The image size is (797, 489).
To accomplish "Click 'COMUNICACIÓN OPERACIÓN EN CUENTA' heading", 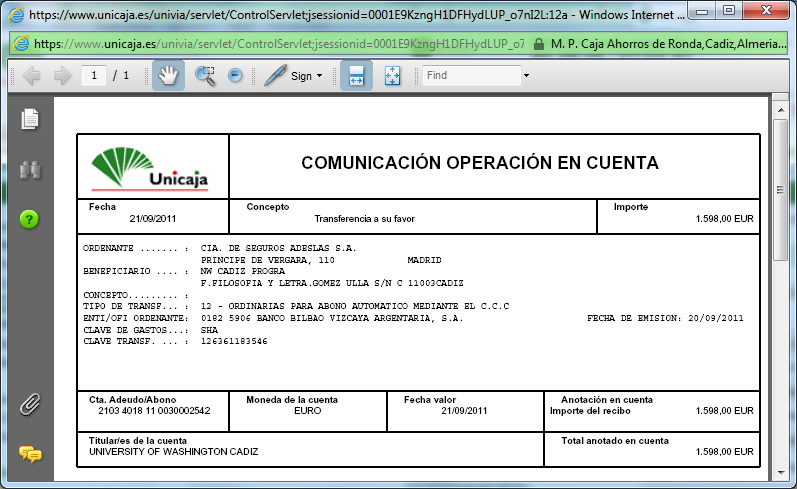I will [x=480, y=163].
